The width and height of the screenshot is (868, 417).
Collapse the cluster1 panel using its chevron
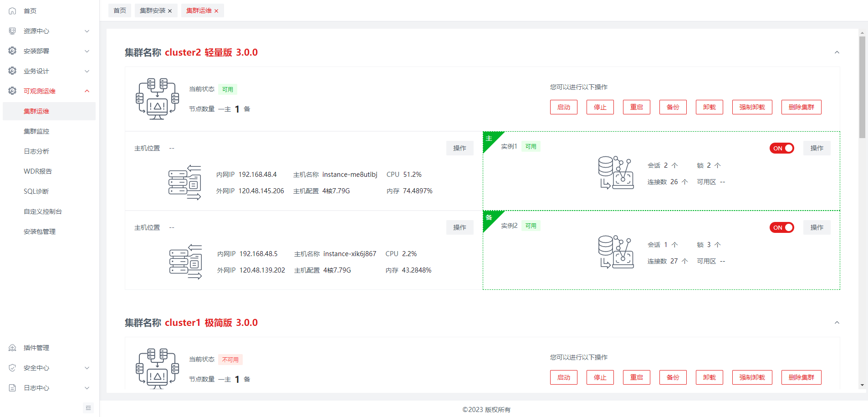tap(837, 323)
